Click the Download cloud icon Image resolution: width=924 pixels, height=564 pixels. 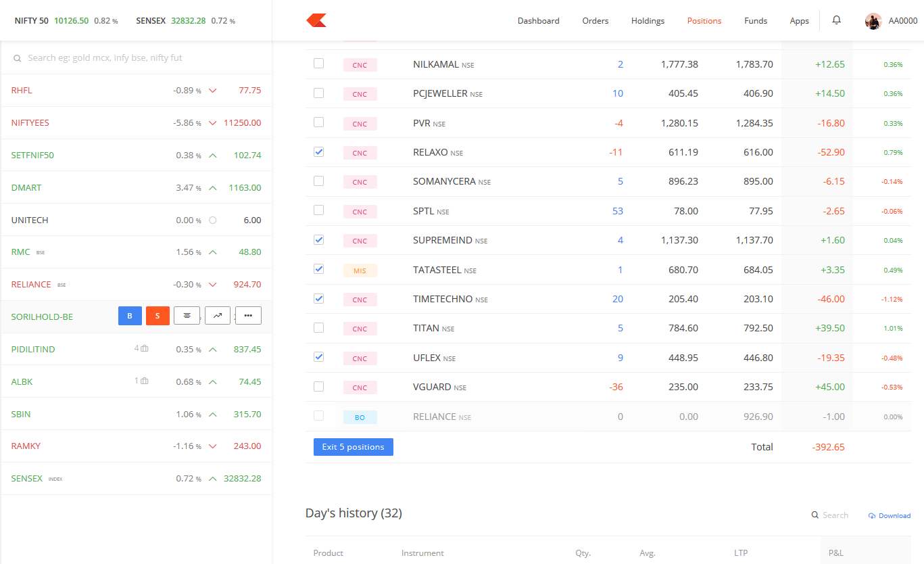[872, 516]
